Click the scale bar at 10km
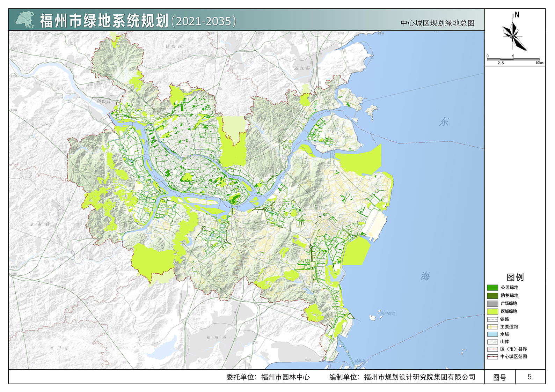The height and width of the screenshot is (392, 555). point(539,60)
